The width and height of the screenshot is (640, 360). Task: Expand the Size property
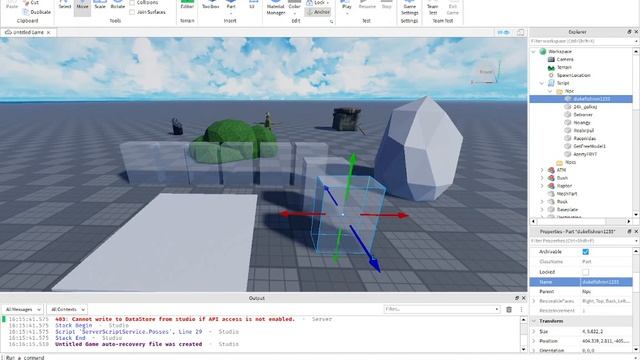pyautogui.click(x=533, y=331)
